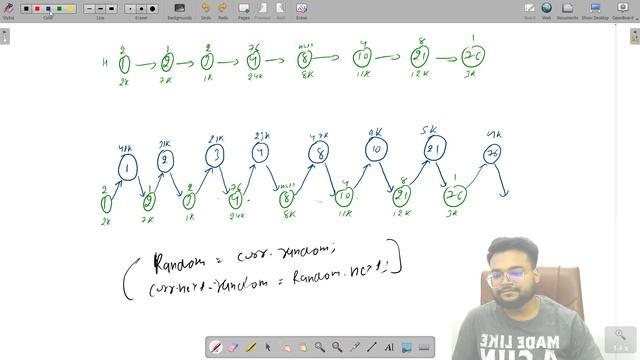The image size is (640, 360).
Task: Select the Text tool
Action: 389,347
